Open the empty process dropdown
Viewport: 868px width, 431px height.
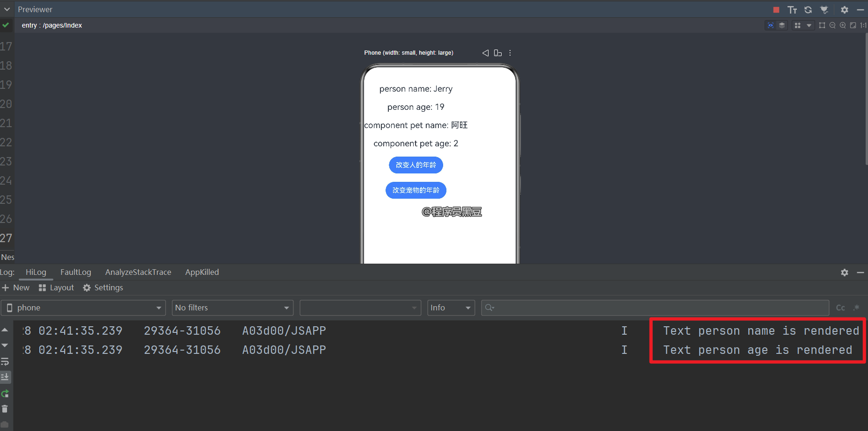pos(360,308)
